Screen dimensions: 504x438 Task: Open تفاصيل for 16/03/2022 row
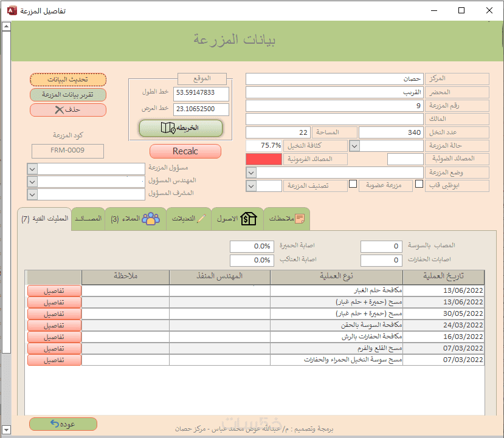tap(54, 337)
